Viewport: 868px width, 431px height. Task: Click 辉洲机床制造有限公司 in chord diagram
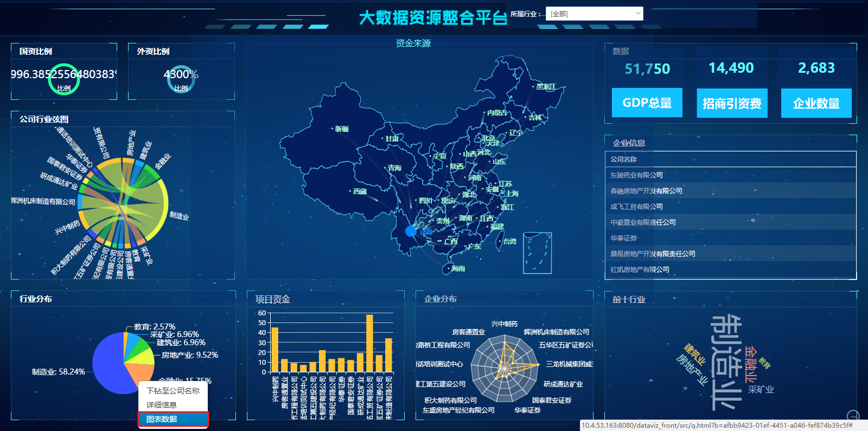coord(43,201)
